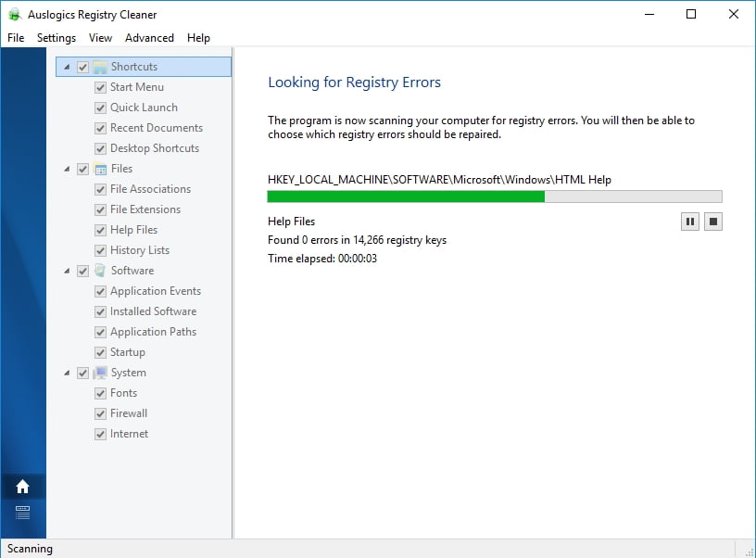The image size is (756, 558).
Task: Toggle the Files category checkbox
Action: pos(83,169)
